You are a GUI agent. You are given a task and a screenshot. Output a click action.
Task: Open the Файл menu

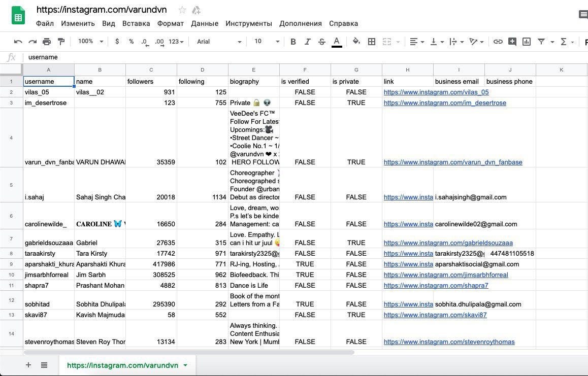(x=45, y=23)
